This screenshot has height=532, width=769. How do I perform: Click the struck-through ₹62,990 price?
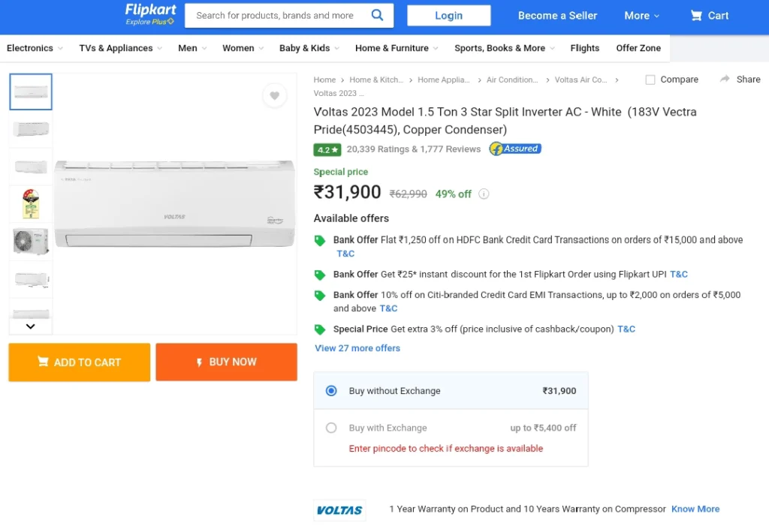tap(408, 194)
